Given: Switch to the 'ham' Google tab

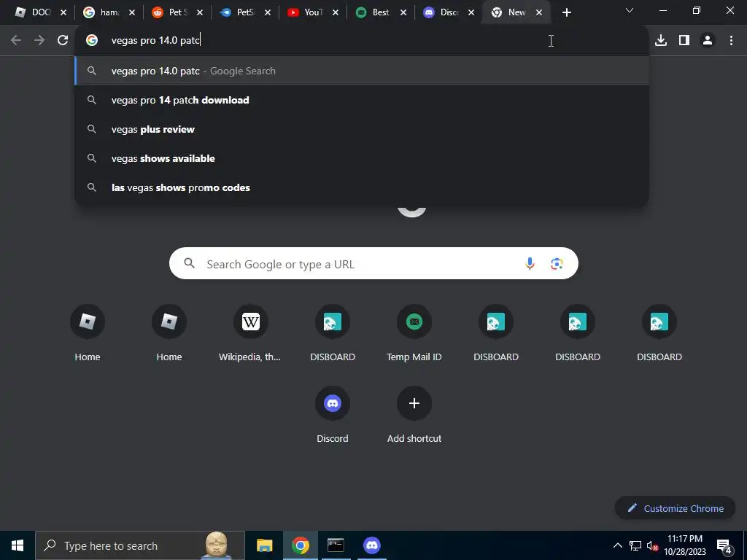Looking at the screenshot, I should [109, 12].
